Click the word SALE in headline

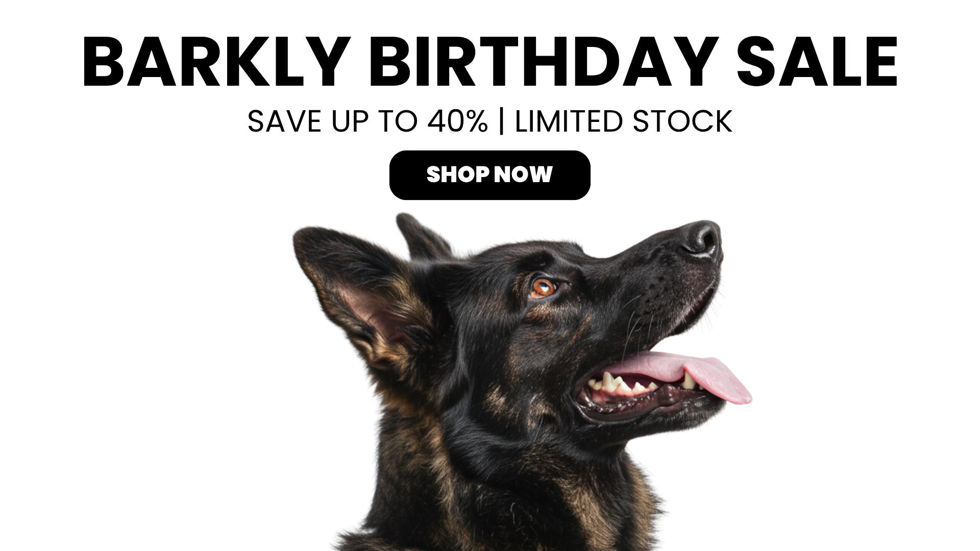pos(817,63)
